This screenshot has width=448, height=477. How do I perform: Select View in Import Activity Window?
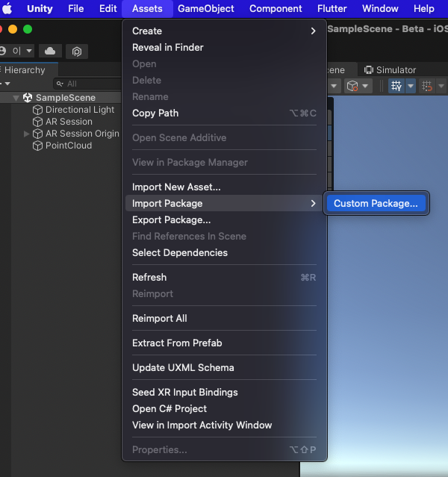(x=224, y=425)
